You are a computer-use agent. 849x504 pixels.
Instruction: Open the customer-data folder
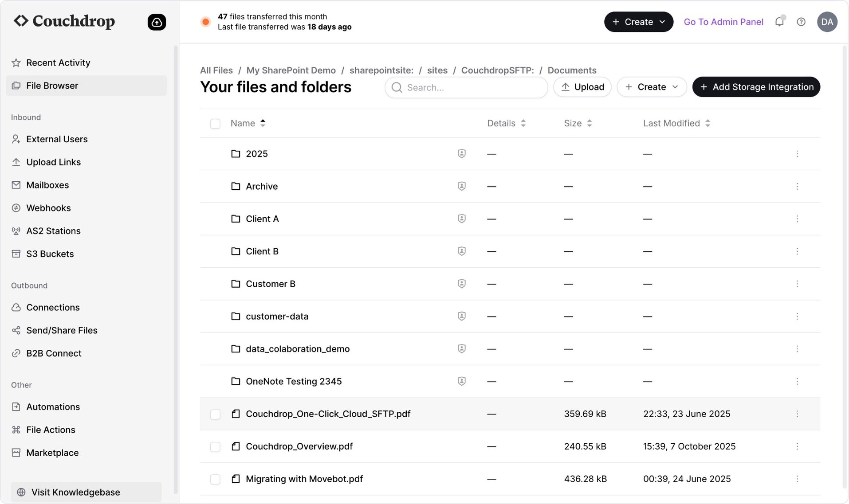click(x=277, y=316)
